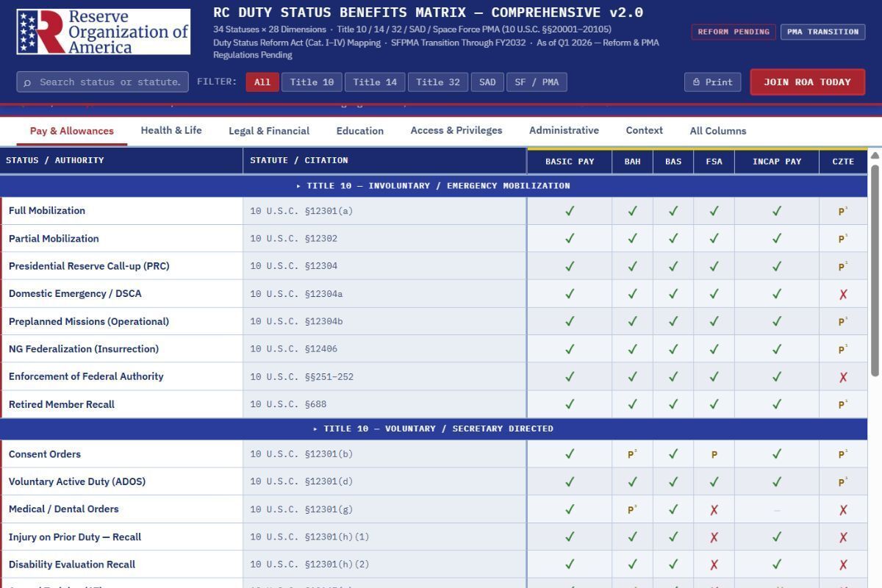Collapse Title 10 Voluntary / Secretary Directed section
Image resolution: width=882 pixels, height=588 pixels.
click(x=434, y=429)
